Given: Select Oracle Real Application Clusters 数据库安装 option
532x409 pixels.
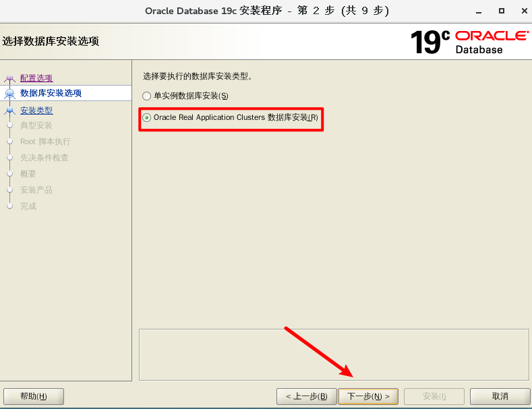Looking at the screenshot, I should [x=147, y=117].
